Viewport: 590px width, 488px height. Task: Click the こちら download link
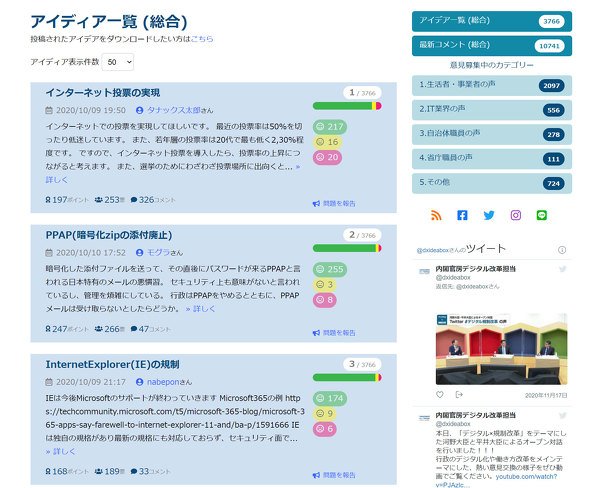(202, 39)
